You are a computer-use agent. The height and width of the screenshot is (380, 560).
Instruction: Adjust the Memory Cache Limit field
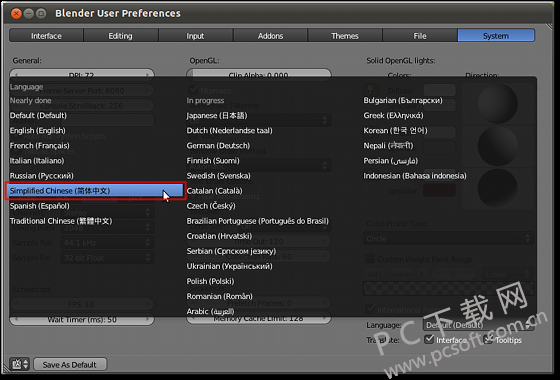[259, 319]
